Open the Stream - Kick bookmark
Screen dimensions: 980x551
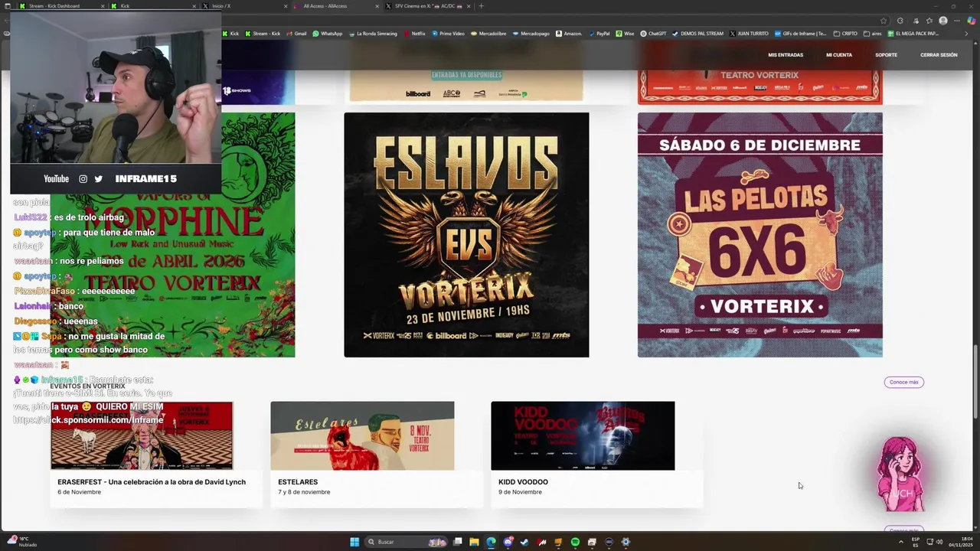[x=263, y=34]
